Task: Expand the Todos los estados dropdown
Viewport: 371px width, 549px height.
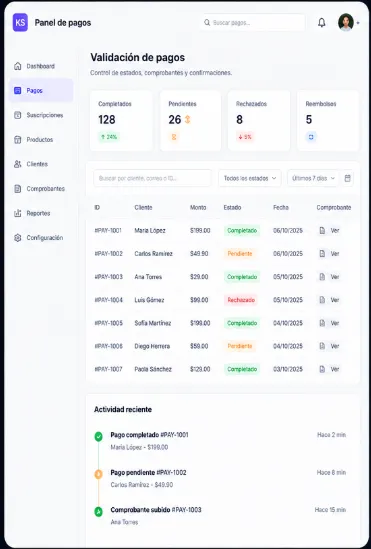Action: pos(250,178)
